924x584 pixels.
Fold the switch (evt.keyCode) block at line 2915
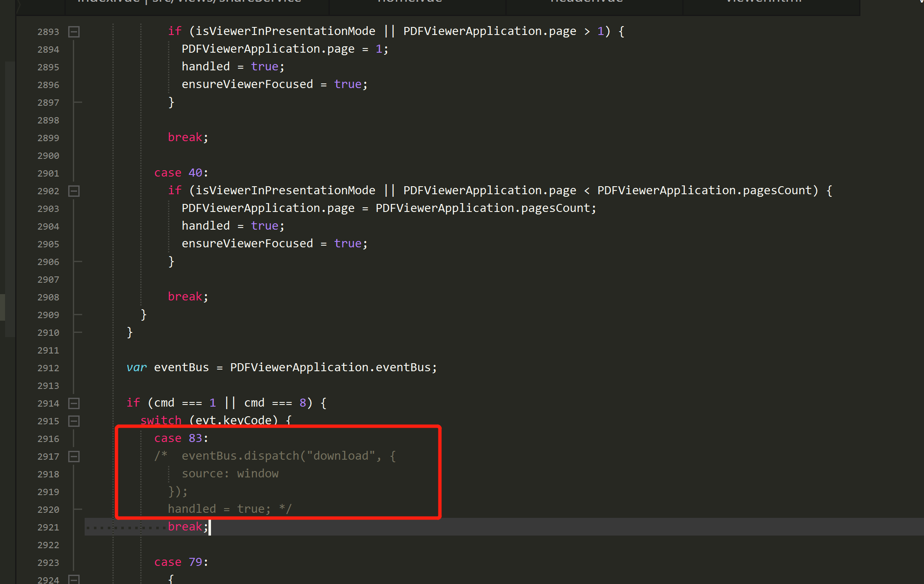(74, 421)
